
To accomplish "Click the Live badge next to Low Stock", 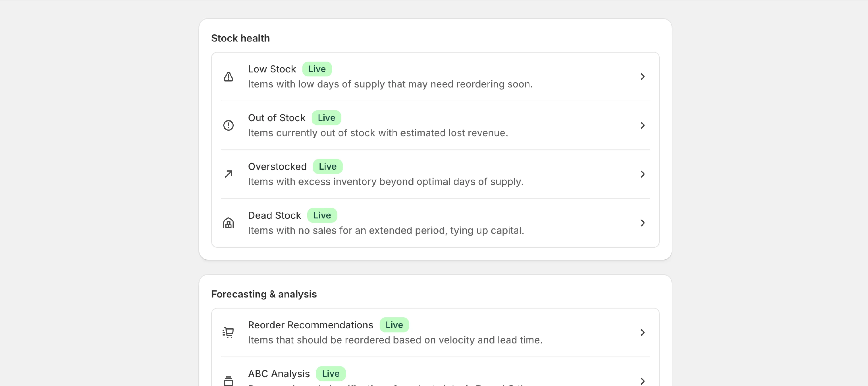I will (x=316, y=69).
